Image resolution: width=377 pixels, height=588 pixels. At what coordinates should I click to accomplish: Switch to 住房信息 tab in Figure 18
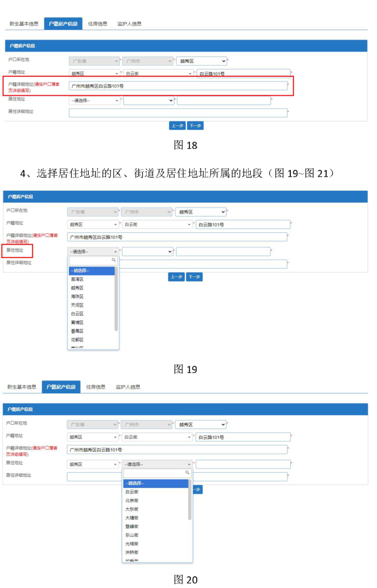(x=98, y=24)
